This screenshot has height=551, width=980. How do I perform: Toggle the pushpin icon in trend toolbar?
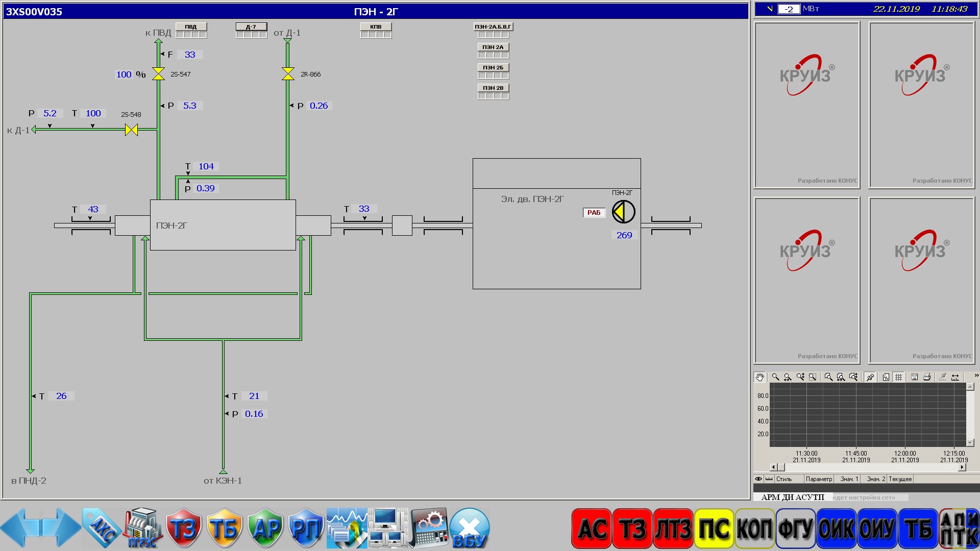coord(870,377)
